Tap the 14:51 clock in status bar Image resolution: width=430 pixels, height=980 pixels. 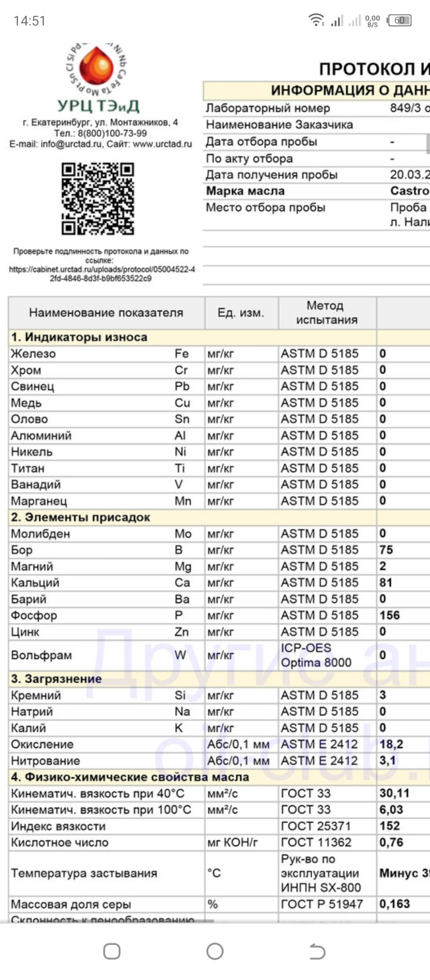[x=30, y=21]
